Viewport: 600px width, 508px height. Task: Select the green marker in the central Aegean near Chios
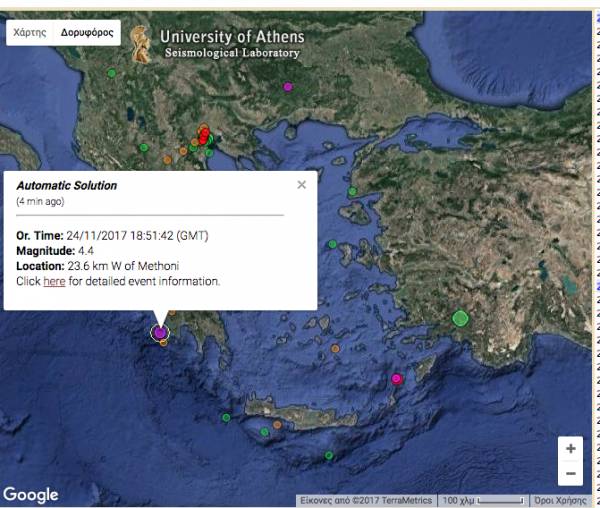coord(332,244)
